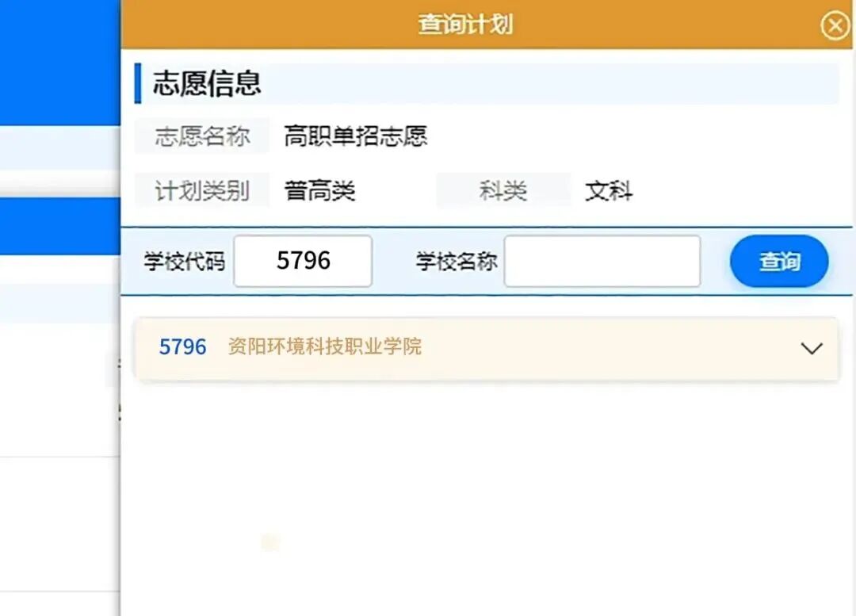The image size is (856, 616).
Task: Expand the 资阳环境科技职业学院 chevron arrow
Action: (x=812, y=348)
